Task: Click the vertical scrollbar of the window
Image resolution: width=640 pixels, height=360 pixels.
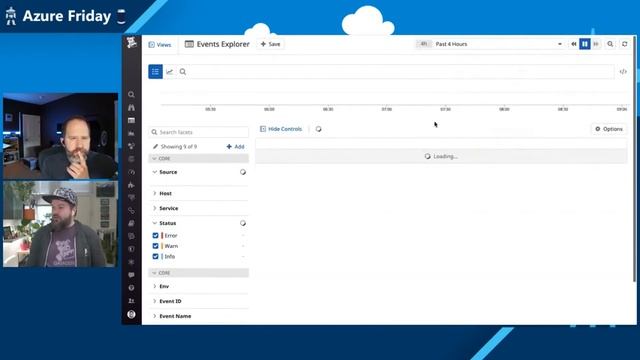Action: click(634, 159)
